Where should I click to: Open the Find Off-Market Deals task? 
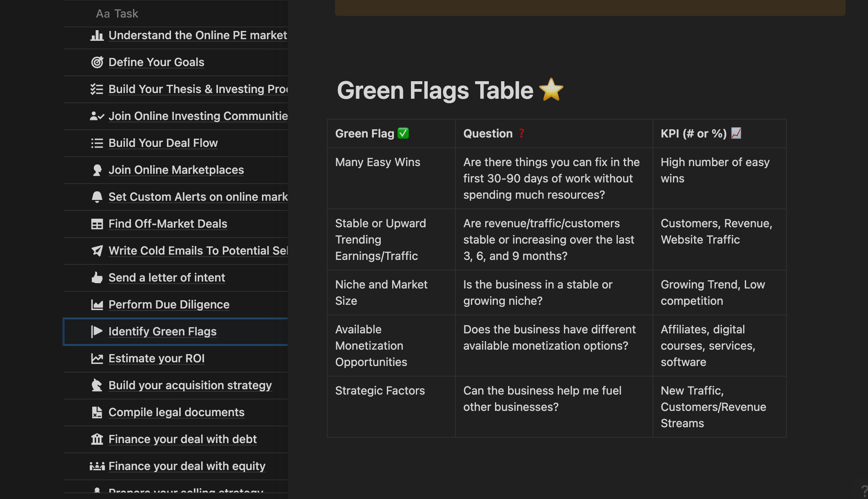[168, 224]
